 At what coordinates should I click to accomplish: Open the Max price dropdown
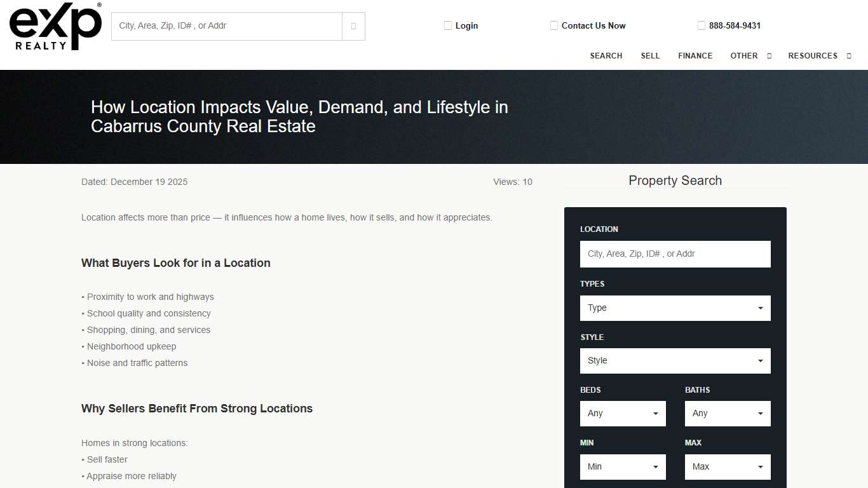pyautogui.click(x=727, y=466)
